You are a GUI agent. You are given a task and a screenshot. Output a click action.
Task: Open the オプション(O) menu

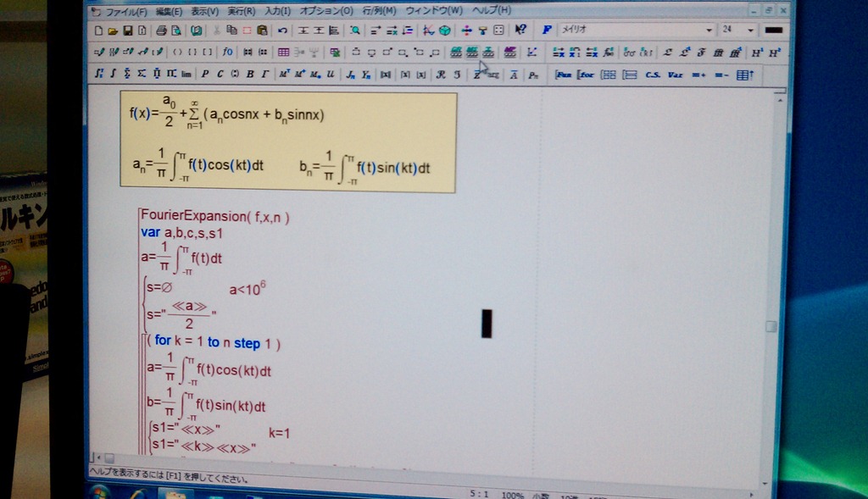[x=326, y=11]
